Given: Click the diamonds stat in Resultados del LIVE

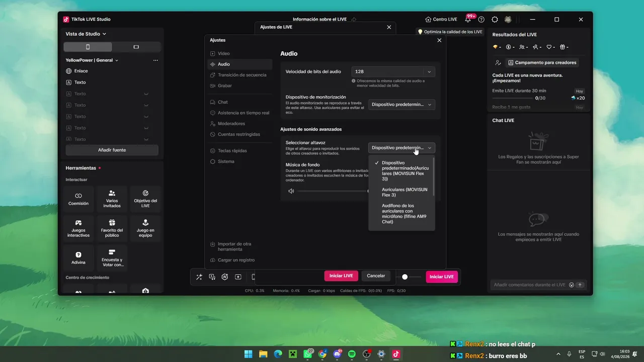Looking at the screenshot, I should point(497,47).
